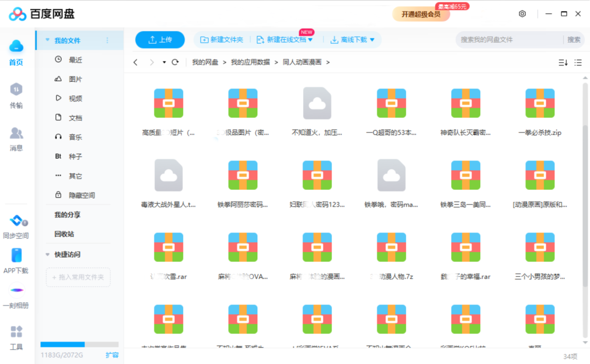Click the 上传 upload button

coord(160,40)
